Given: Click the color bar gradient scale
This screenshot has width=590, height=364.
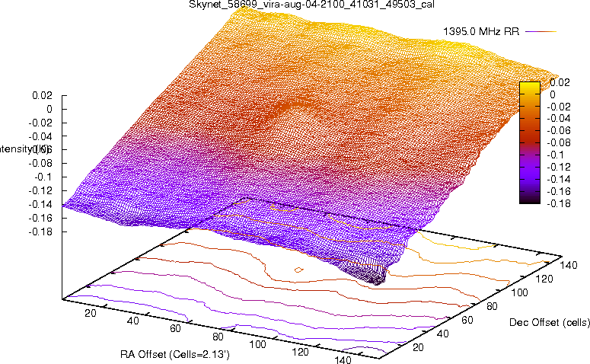Looking at the screenshot, I should click(x=529, y=142).
